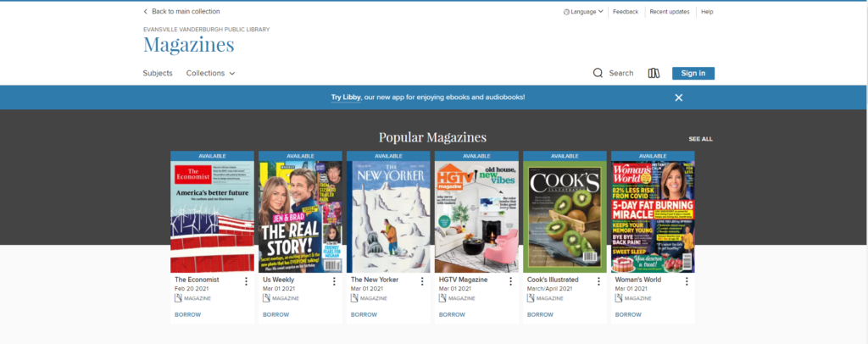Click magazine format icon under Cook's Illustrated
Viewport: 868px width, 344px height.
click(531, 298)
